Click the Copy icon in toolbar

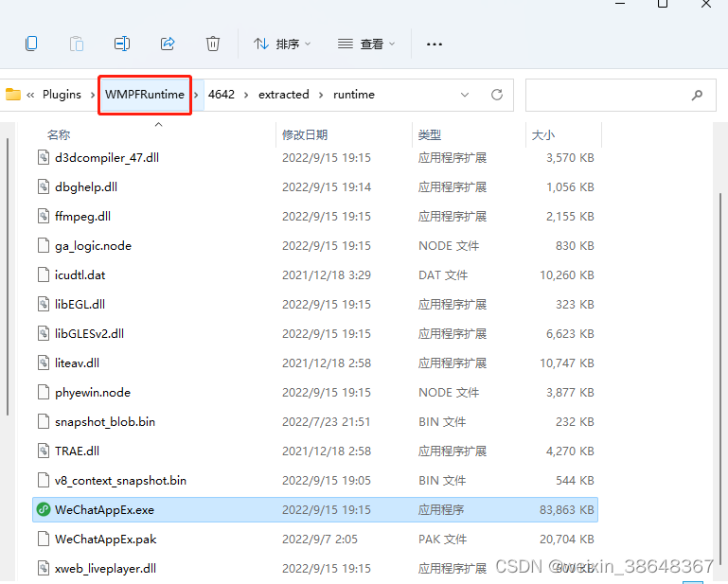pos(31,44)
